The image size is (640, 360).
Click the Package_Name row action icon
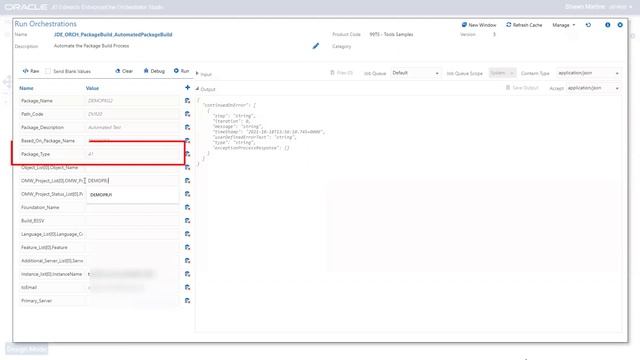[187, 101]
